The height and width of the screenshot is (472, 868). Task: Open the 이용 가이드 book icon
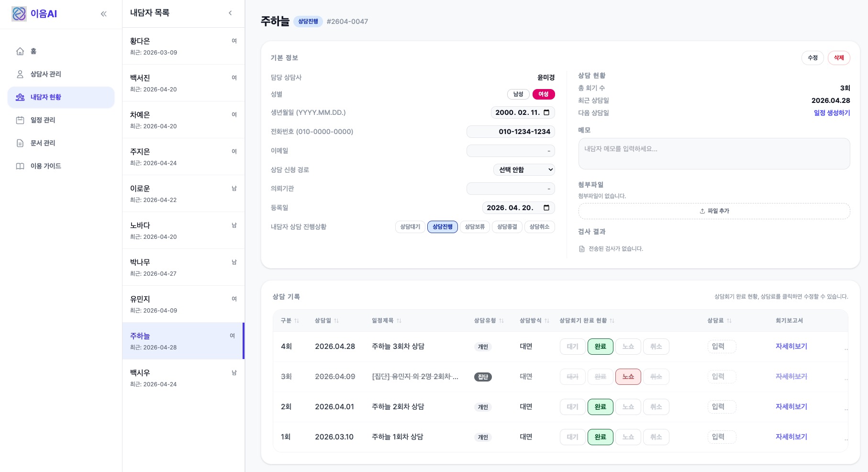pos(20,166)
